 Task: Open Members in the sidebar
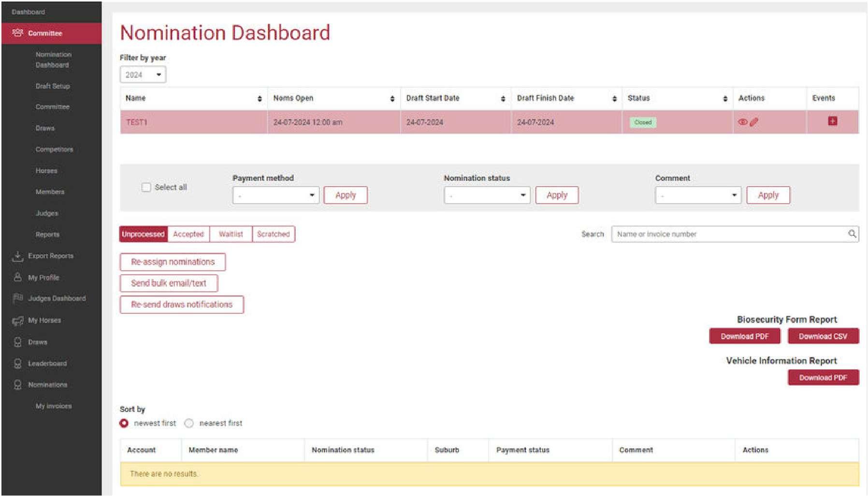pyautogui.click(x=50, y=192)
